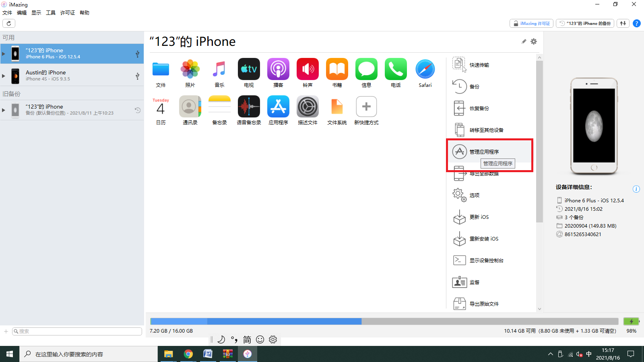Open 管理应用程序 (Manage Apps) action
The image size is (644, 362).
point(491,152)
